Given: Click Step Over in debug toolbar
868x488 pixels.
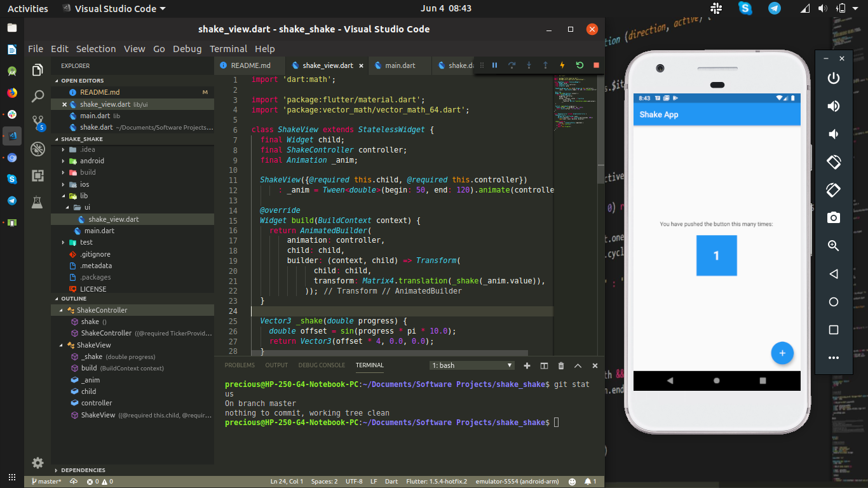Looking at the screenshot, I should [512, 65].
